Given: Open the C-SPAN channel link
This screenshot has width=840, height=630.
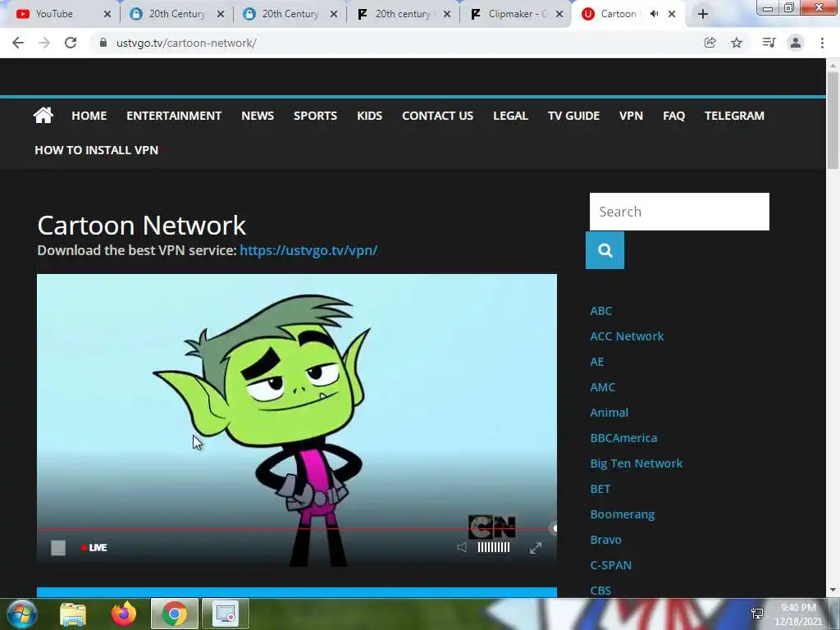Looking at the screenshot, I should pos(610,565).
